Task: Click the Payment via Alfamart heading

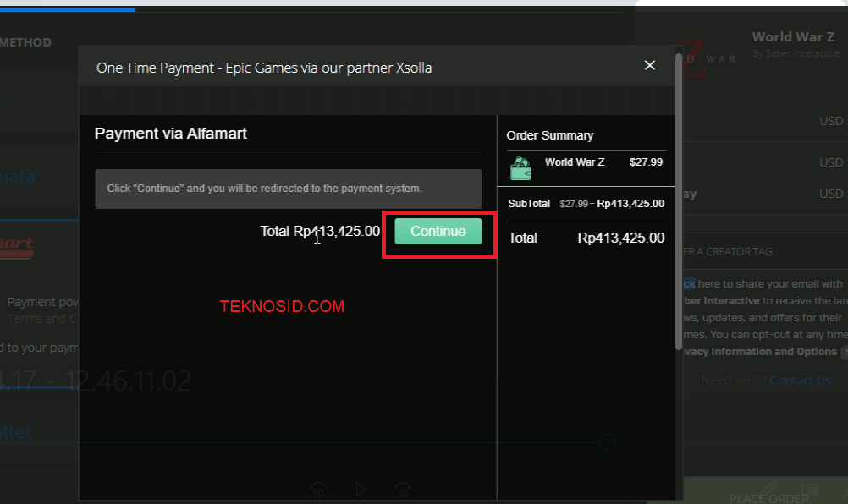Action: point(170,134)
